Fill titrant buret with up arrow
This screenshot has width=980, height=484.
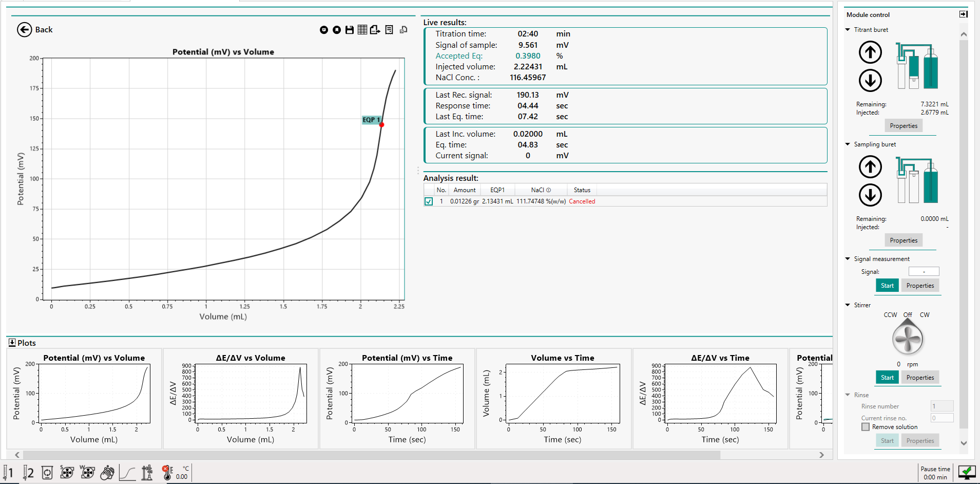tap(870, 52)
